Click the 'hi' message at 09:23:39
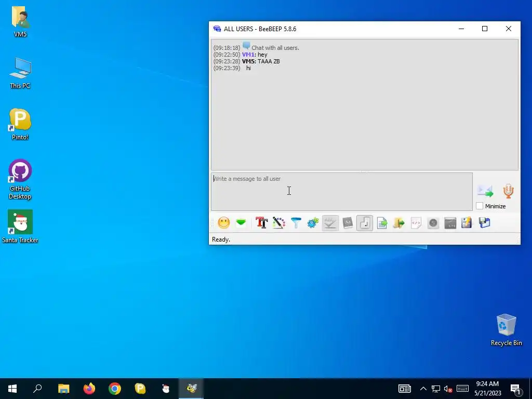 coord(248,68)
